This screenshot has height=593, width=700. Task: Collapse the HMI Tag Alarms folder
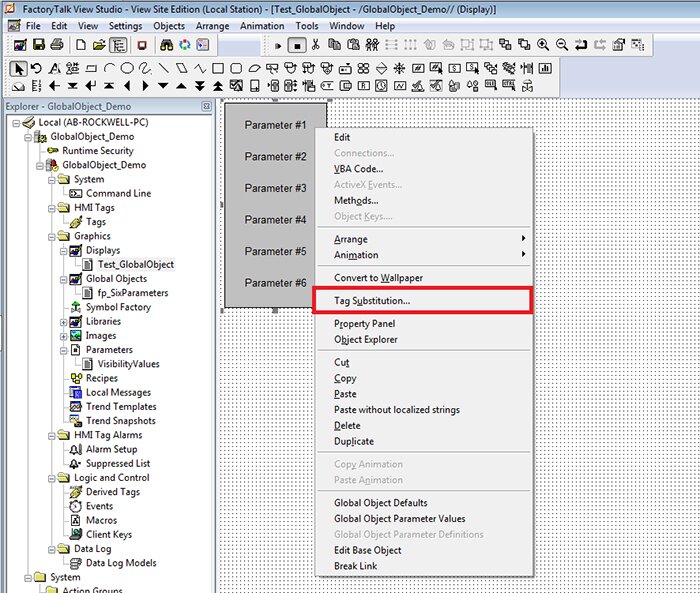(52, 436)
